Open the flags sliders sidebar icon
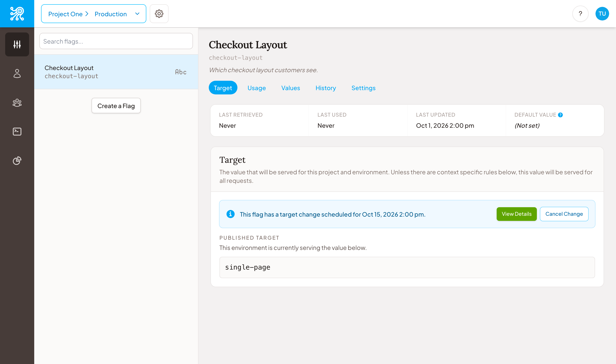The height and width of the screenshot is (364, 616). [x=17, y=44]
